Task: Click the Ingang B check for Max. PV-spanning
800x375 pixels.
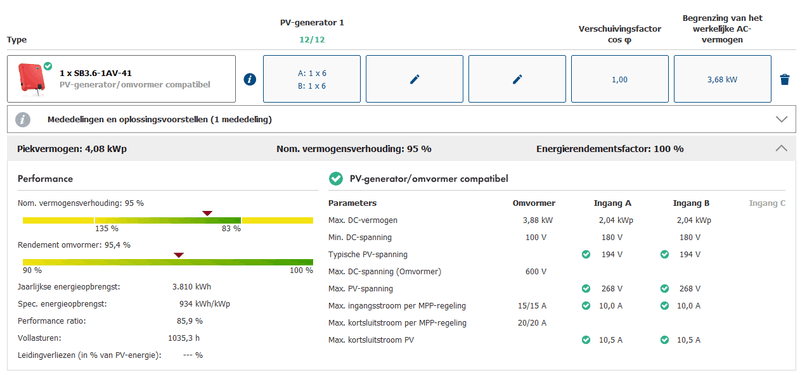Action: (x=664, y=289)
